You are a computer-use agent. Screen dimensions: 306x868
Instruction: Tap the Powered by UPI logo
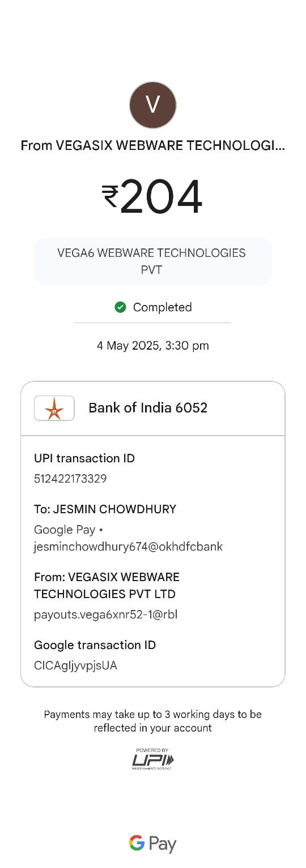[153, 759]
